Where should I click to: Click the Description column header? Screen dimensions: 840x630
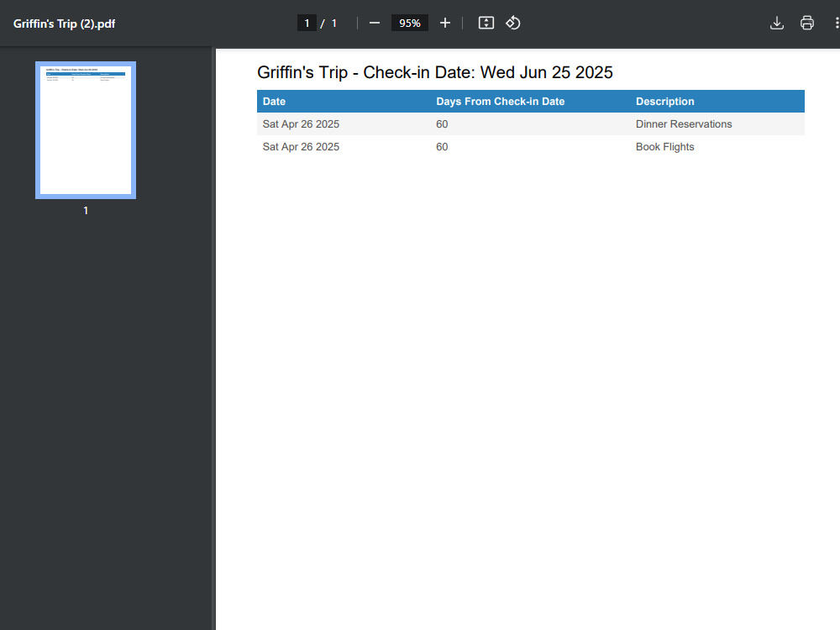click(x=664, y=102)
